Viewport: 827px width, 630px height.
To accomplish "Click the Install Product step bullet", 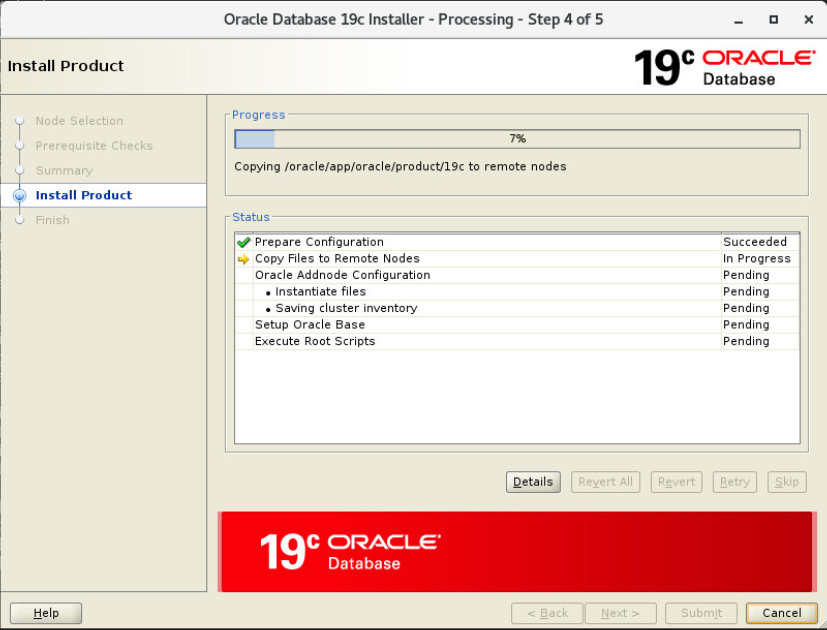I will [20, 196].
